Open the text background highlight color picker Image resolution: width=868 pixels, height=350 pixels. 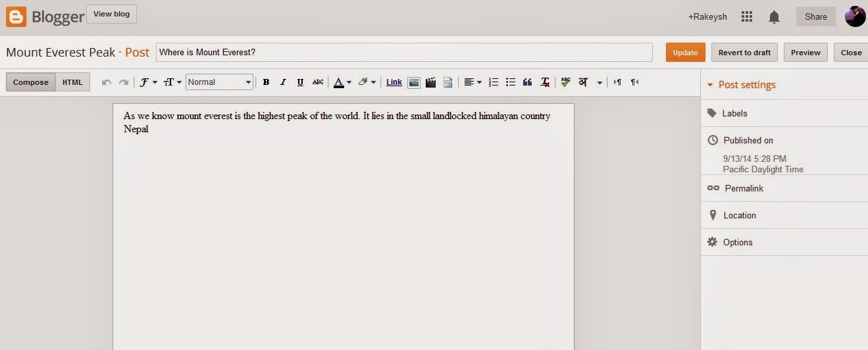[x=367, y=82]
